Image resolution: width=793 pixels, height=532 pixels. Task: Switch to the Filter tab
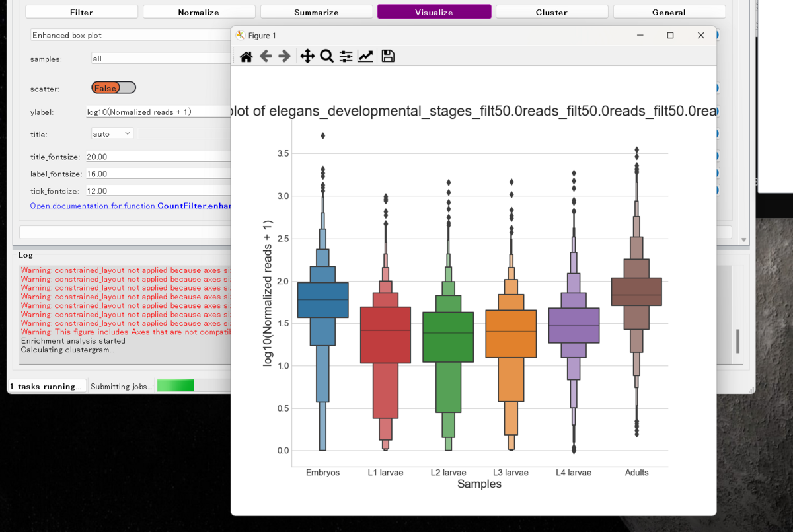click(81, 11)
